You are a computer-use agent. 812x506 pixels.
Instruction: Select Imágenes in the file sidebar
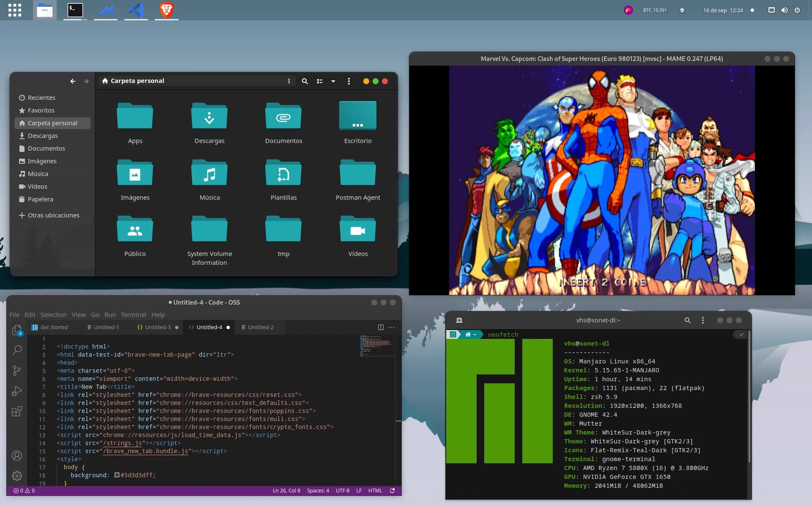coord(52,161)
